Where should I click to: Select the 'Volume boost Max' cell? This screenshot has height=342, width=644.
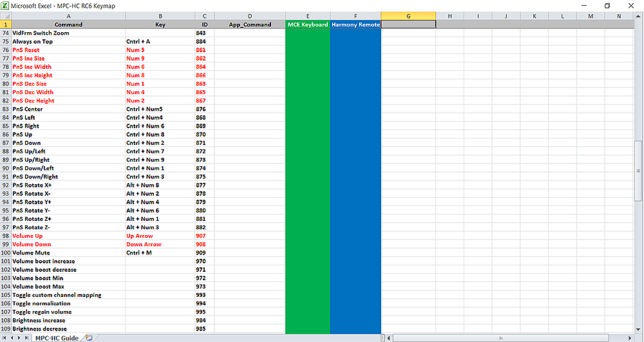68,287
